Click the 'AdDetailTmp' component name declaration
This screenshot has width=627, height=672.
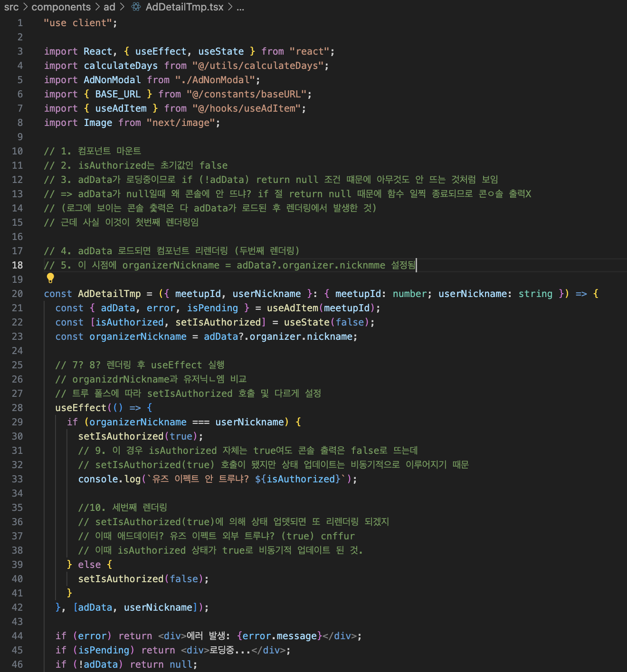pyautogui.click(x=109, y=294)
